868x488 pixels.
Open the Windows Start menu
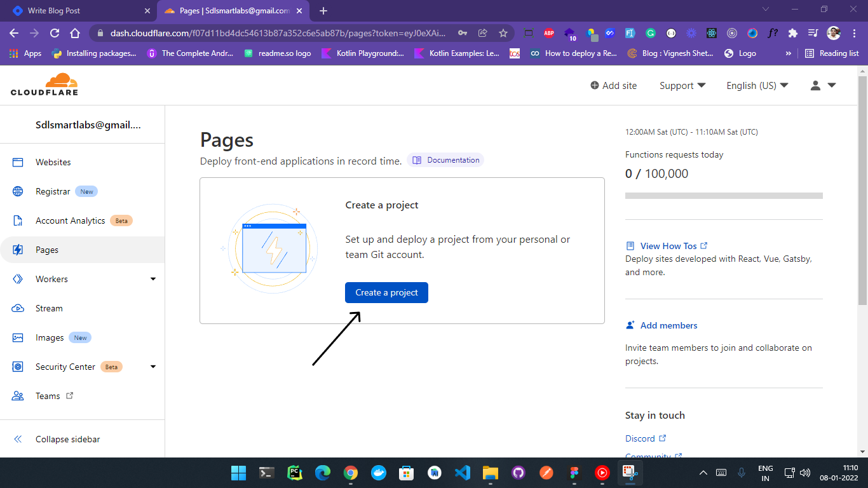click(x=239, y=473)
